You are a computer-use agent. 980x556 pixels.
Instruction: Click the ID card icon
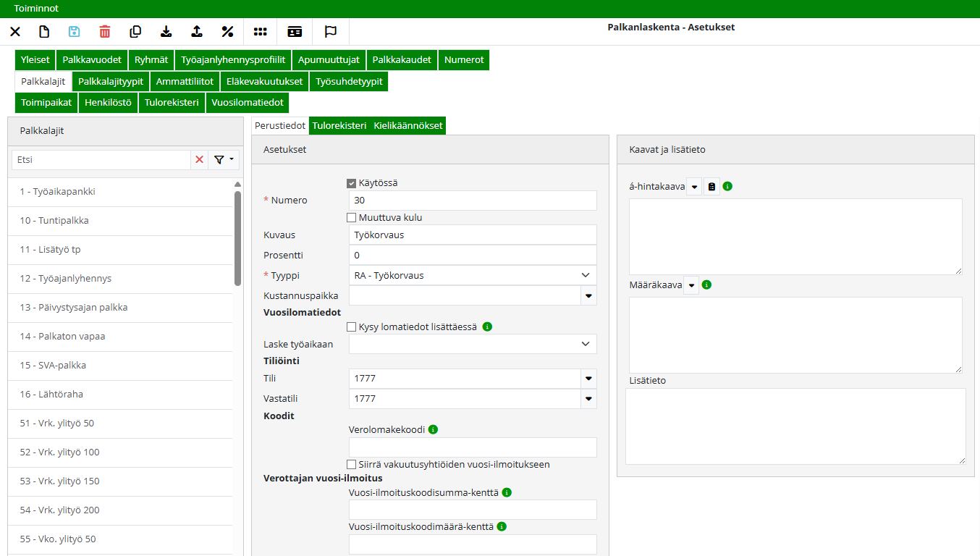(x=295, y=32)
